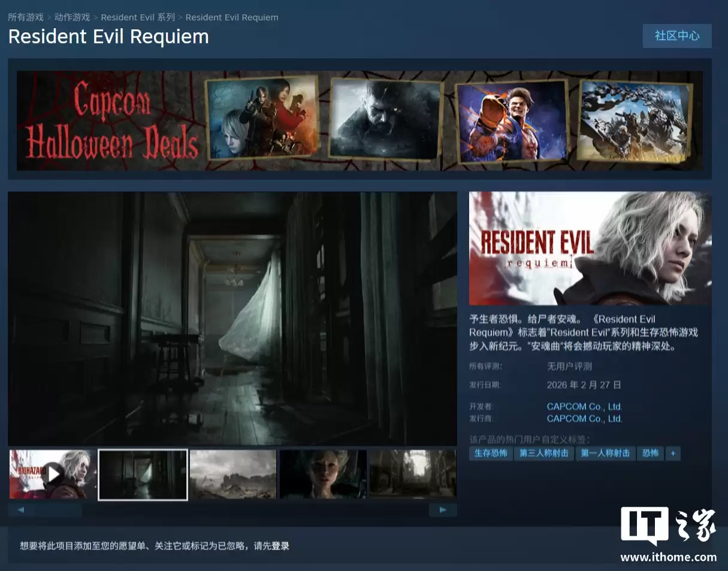Go to 动作游戏 breadcrumb

pyautogui.click(x=72, y=17)
